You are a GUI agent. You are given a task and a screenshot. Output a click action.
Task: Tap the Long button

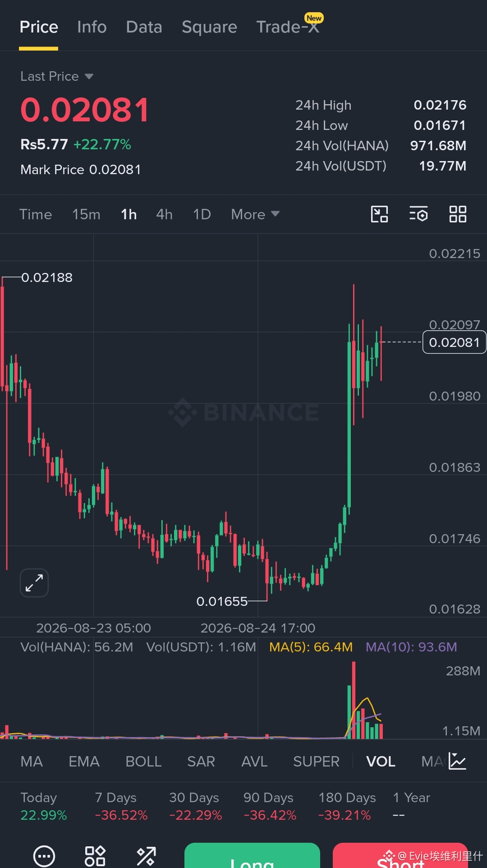point(252,855)
